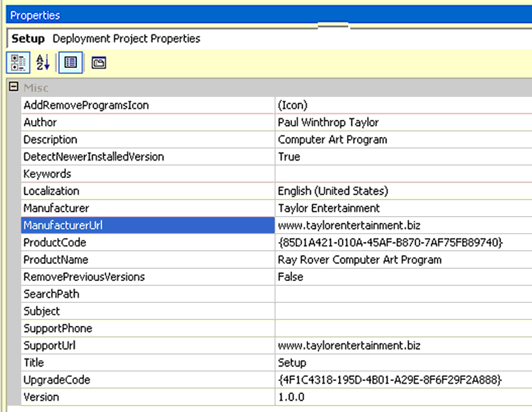The width and height of the screenshot is (532, 412).
Task: Switch to Categorized view icon
Action: [x=18, y=62]
